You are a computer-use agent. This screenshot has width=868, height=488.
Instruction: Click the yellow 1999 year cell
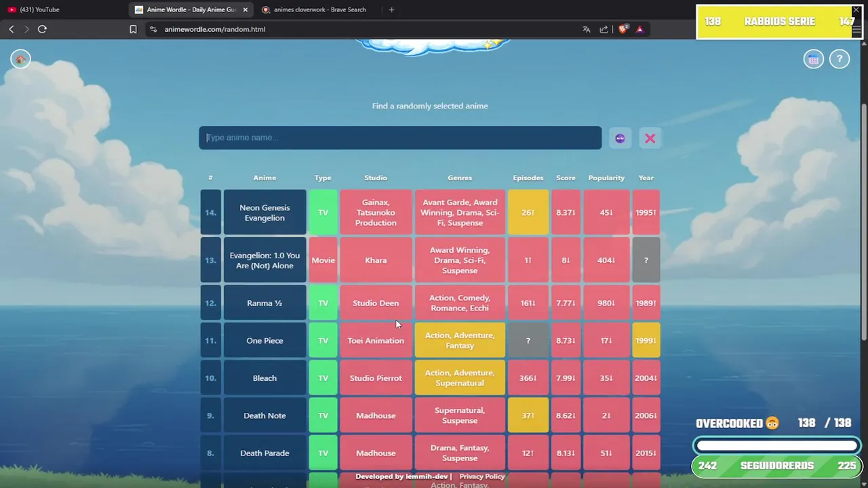pyautogui.click(x=646, y=340)
